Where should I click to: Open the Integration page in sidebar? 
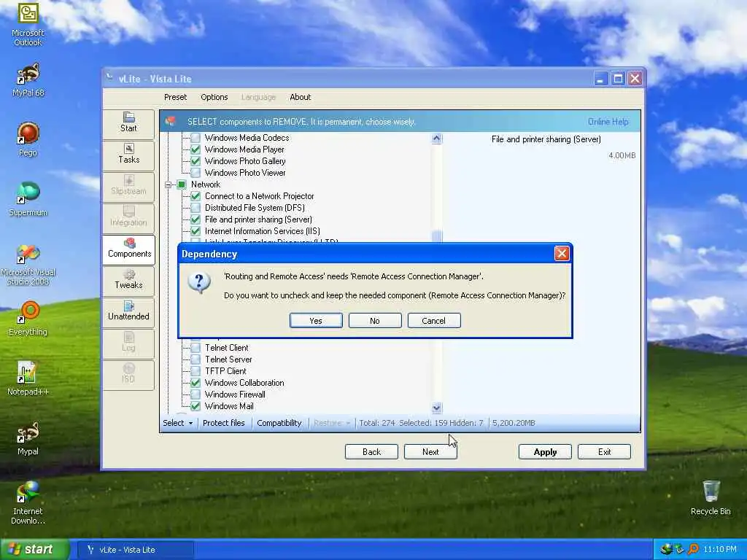[128, 217]
